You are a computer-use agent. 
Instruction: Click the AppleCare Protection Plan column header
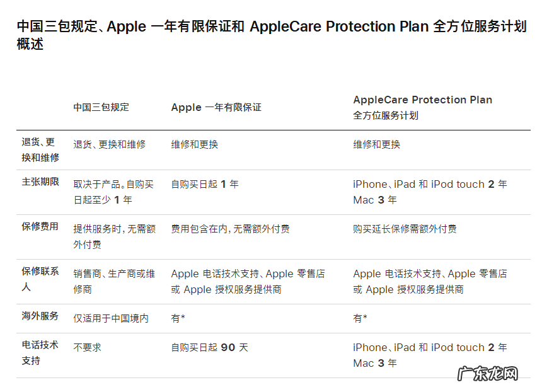point(422,107)
